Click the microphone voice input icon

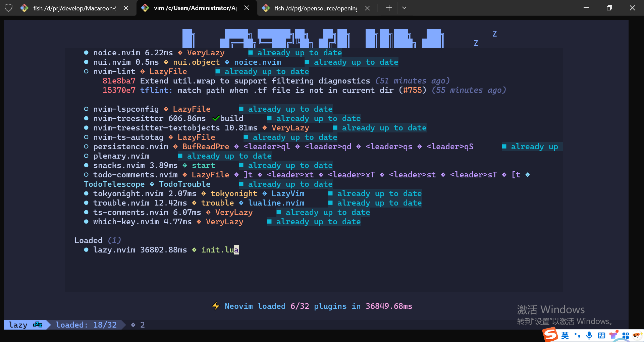(x=589, y=335)
